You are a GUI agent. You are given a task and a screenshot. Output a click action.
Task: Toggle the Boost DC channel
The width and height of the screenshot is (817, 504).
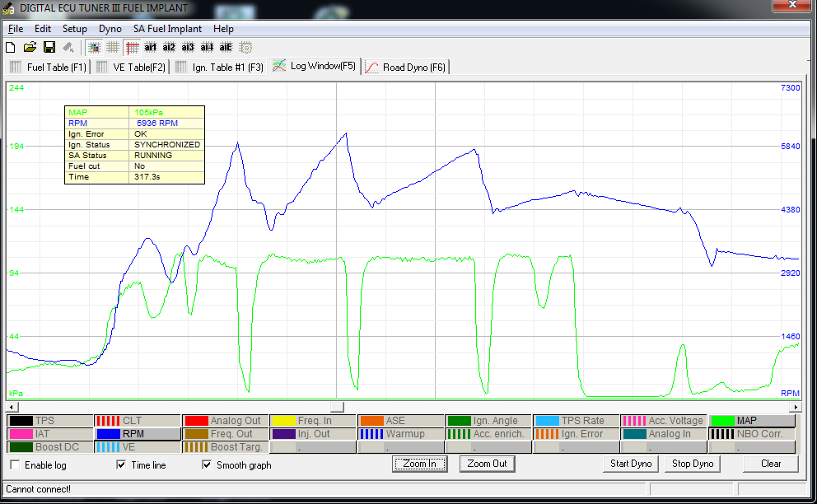pos(50,447)
